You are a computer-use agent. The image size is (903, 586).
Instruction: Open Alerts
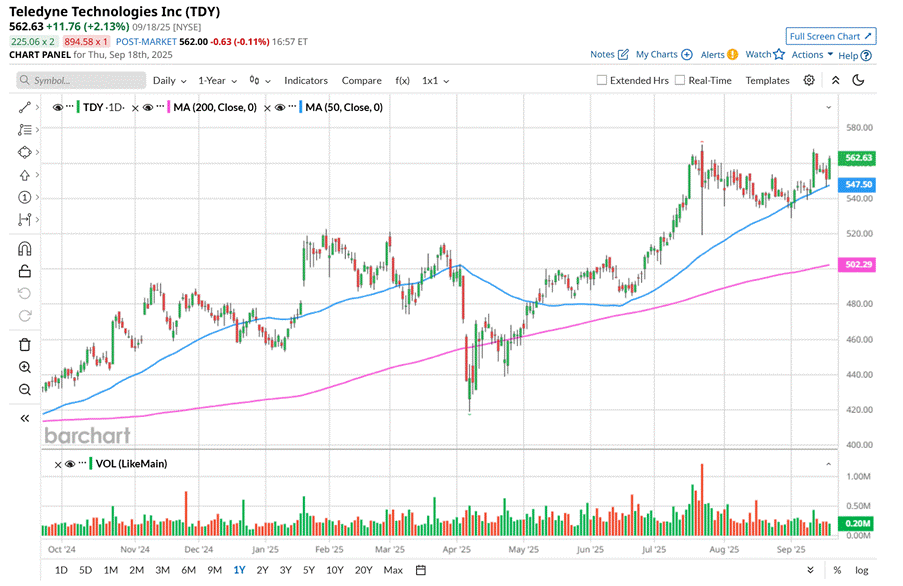(719, 54)
